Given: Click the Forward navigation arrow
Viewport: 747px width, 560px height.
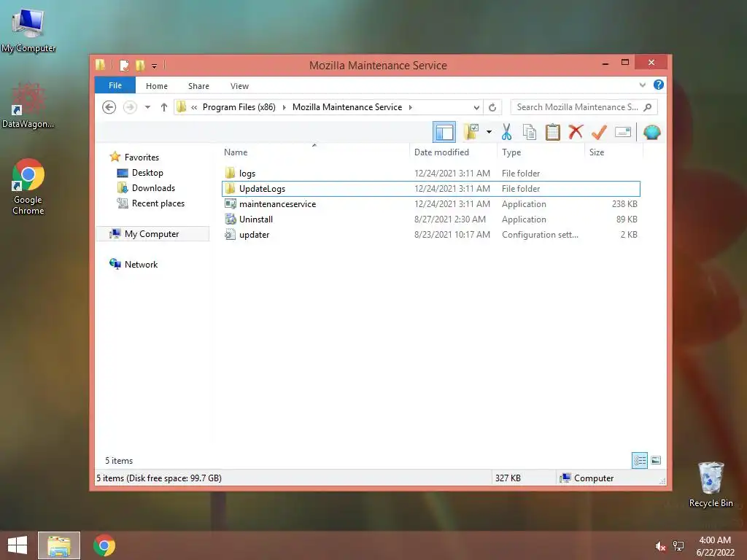Looking at the screenshot, I should (x=130, y=107).
